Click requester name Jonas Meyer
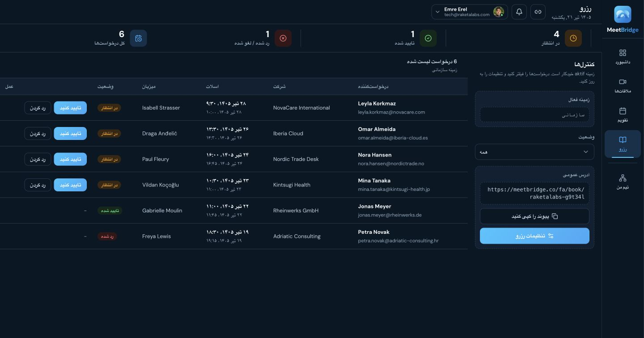This screenshot has height=338, width=644. pos(375,207)
